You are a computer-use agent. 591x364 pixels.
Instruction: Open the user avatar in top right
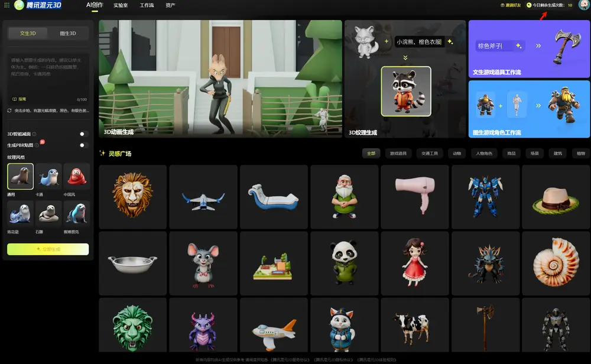(x=583, y=5)
